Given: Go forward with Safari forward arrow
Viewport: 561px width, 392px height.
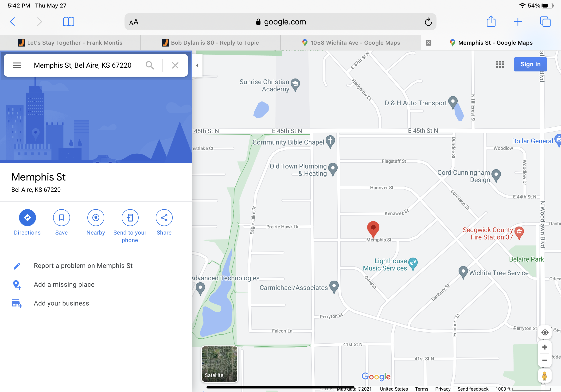Looking at the screenshot, I should 39,22.
